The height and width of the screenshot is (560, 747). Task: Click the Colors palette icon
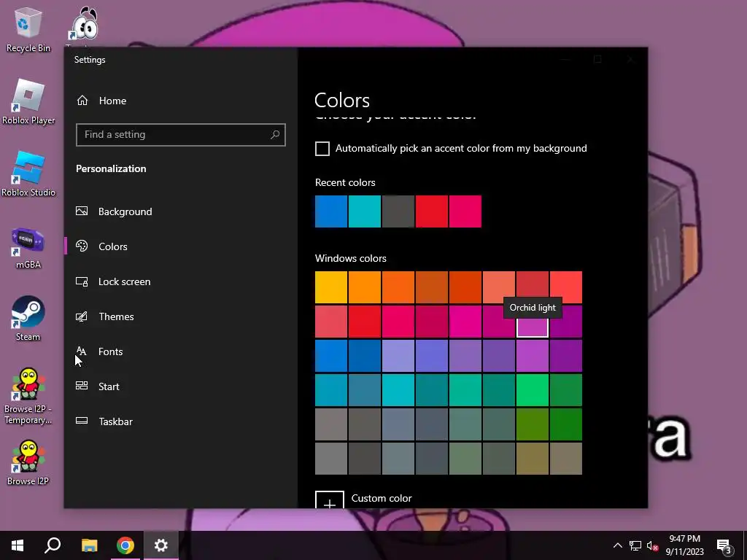pyautogui.click(x=82, y=246)
